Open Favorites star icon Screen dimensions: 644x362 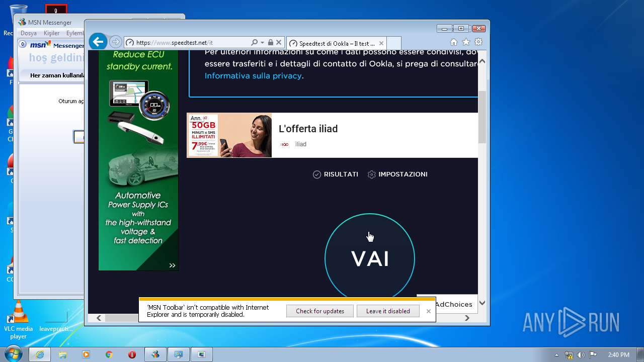[x=466, y=42]
